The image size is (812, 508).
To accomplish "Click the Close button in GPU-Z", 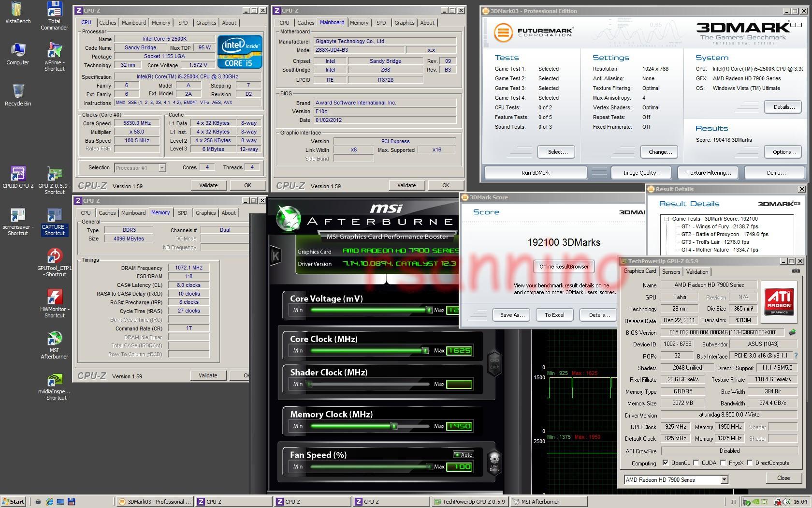I will [783, 478].
